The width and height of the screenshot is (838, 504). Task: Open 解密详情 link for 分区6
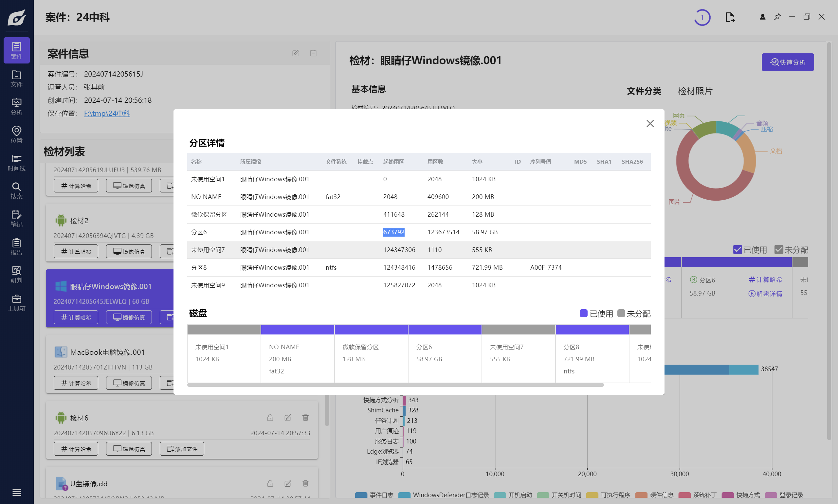(765, 294)
